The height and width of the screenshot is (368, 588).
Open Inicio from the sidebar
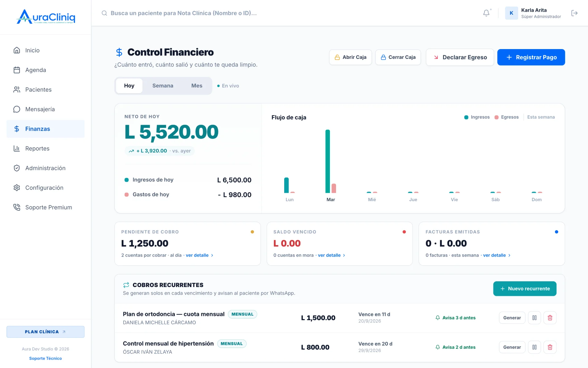(45, 50)
